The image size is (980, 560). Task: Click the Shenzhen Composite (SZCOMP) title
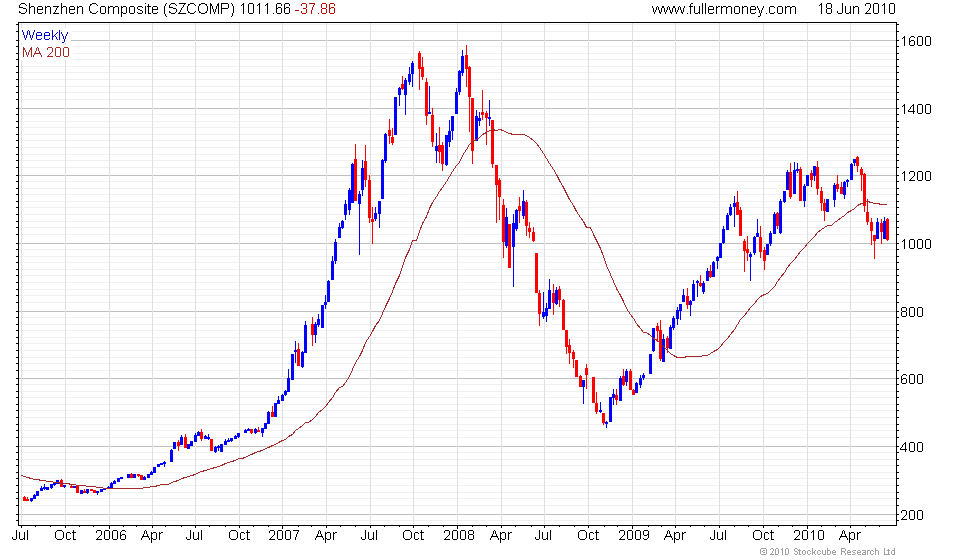(x=127, y=9)
